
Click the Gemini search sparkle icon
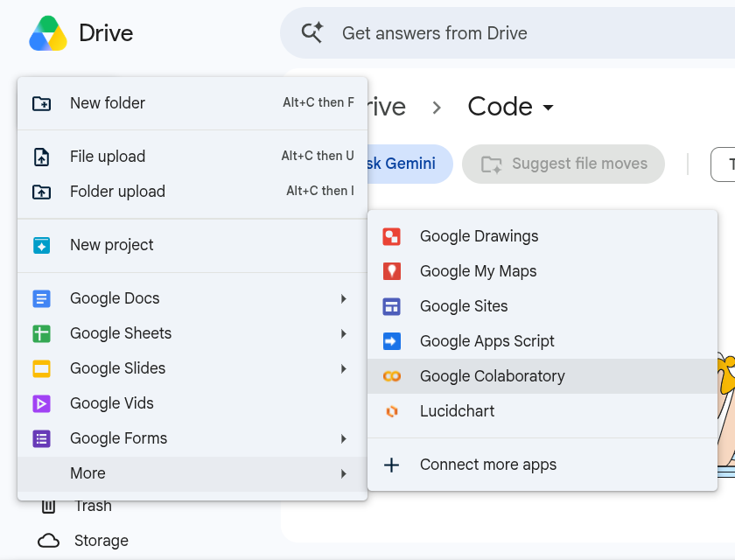tap(312, 32)
